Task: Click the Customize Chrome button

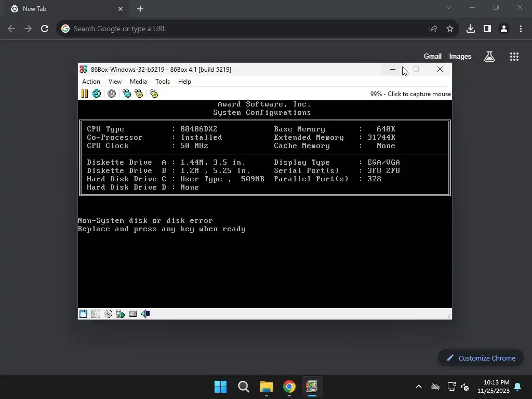Action: [x=481, y=358]
